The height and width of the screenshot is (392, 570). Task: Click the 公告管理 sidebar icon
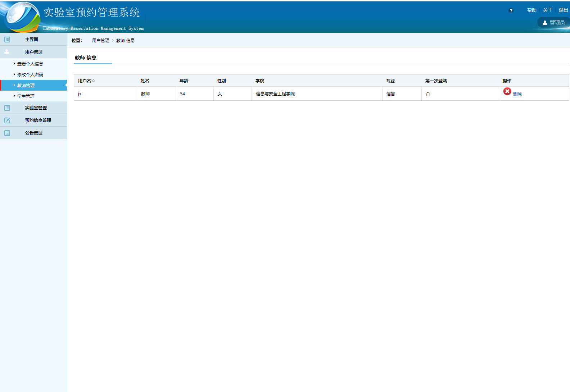tap(7, 133)
